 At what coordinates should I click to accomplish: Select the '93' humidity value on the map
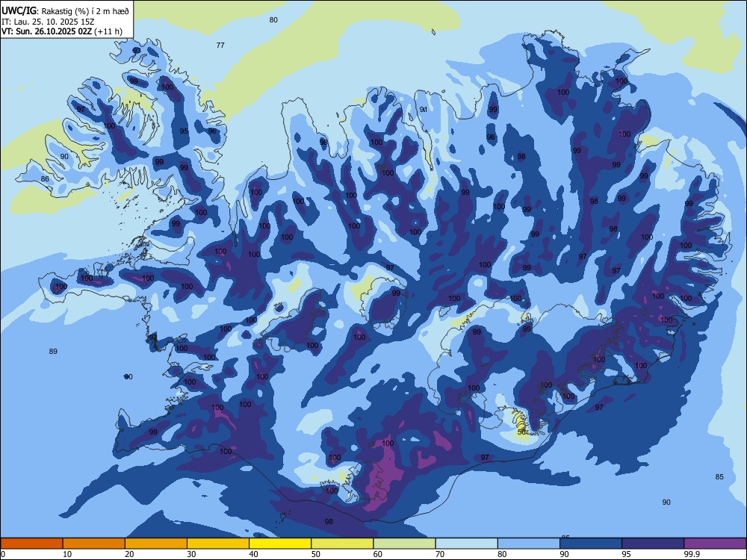(x=137, y=50)
